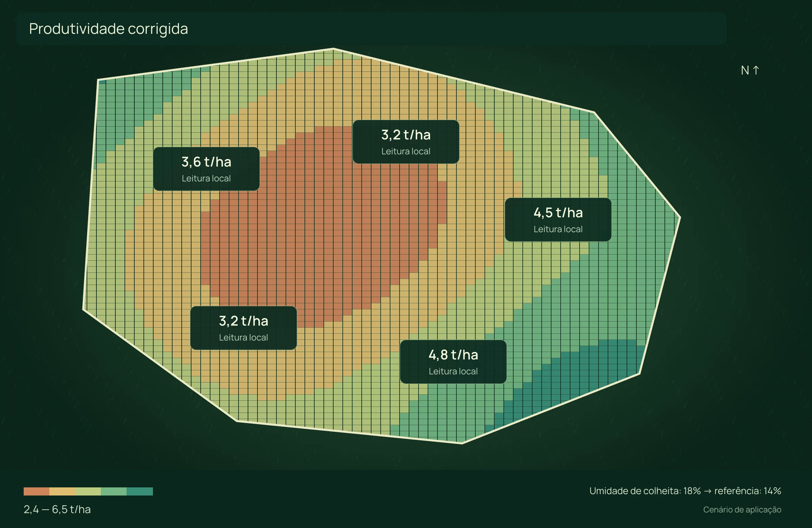Click the Produtividade corrigida title bar

(x=371, y=29)
